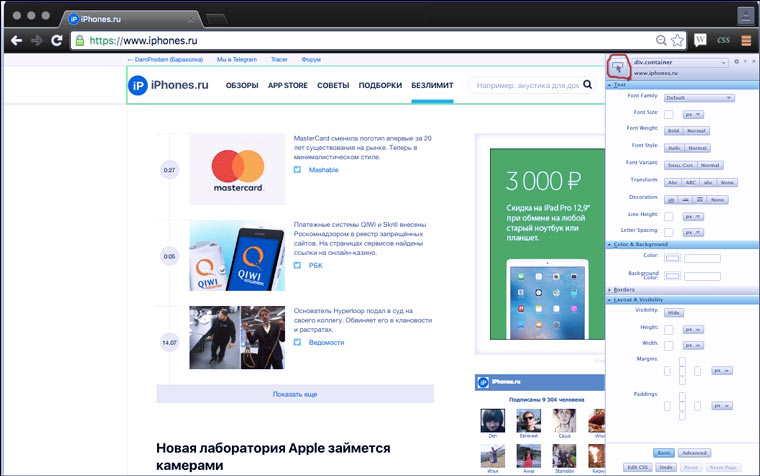The height and width of the screenshot is (476, 760).
Task: Set text transform to ABC uppercase
Action: coord(691,183)
